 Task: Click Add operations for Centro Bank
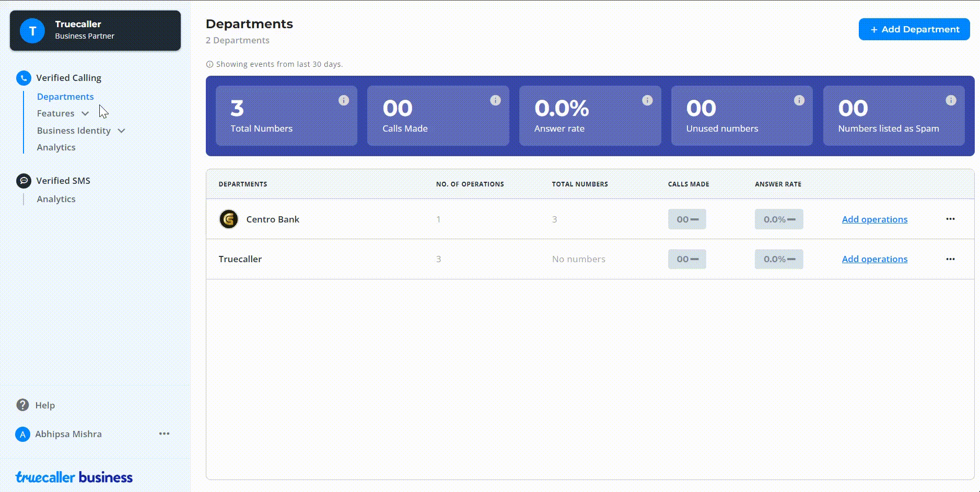point(874,219)
